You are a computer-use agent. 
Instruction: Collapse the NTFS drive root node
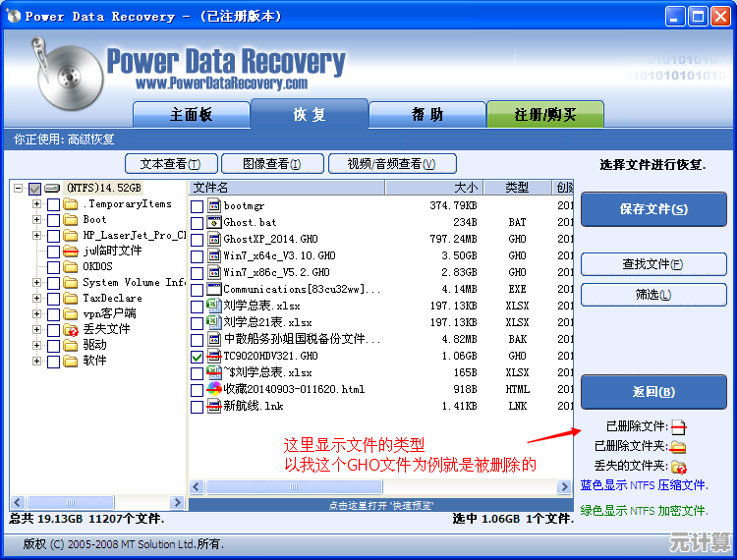20,189
